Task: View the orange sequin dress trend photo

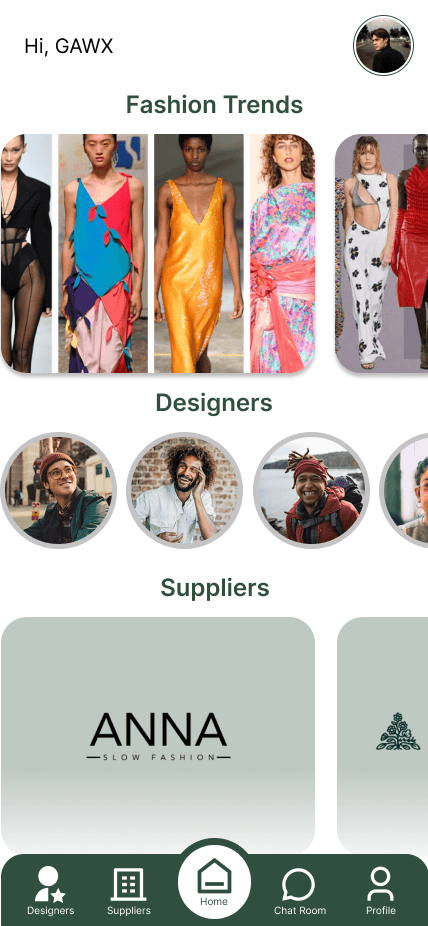Action: pos(198,253)
